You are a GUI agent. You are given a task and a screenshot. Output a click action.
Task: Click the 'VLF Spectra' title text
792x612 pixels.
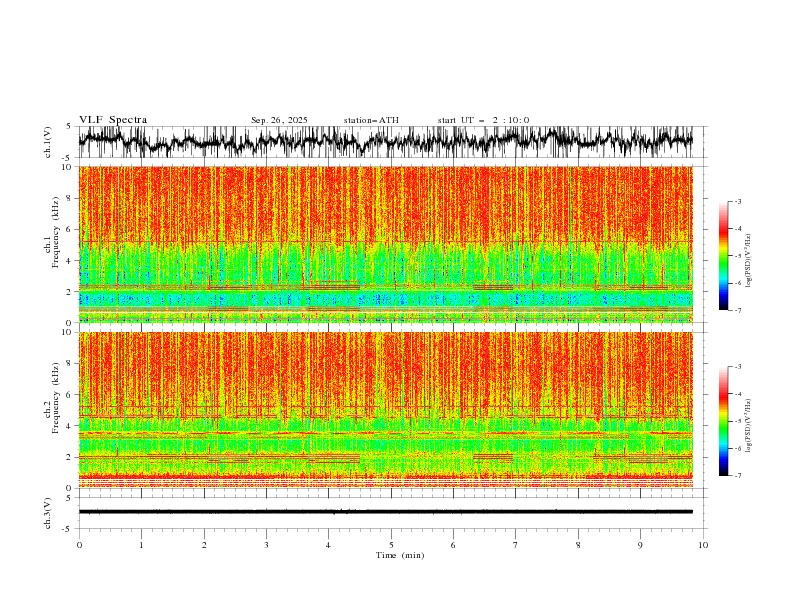pyautogui.click(x=113, y=120)
